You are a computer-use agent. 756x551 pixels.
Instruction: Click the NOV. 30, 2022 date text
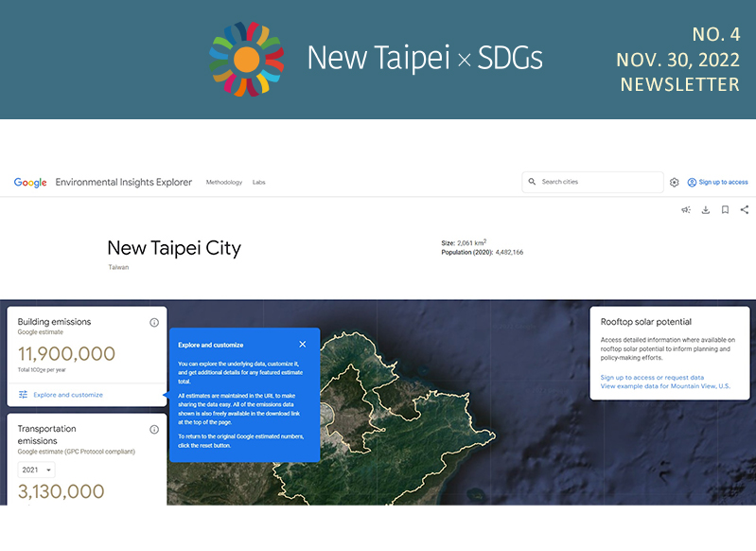[x=677, y=60]
